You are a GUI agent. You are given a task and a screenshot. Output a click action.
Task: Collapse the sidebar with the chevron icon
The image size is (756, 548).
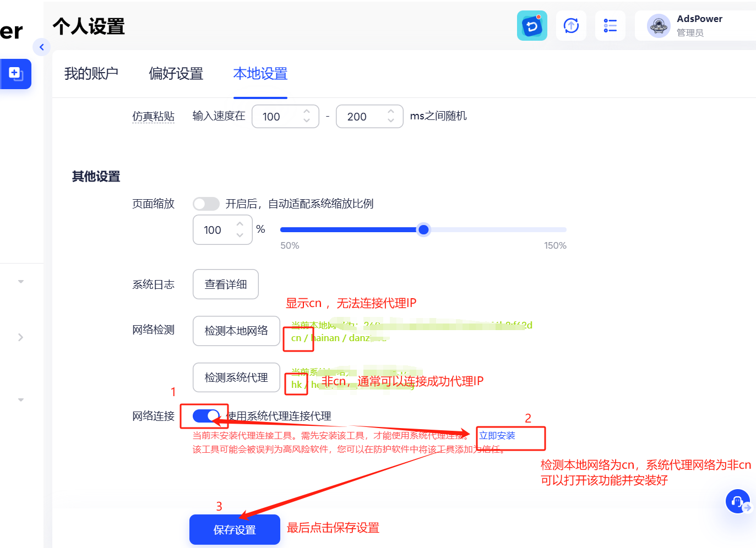pyautogui.click(x=42, y=47)
